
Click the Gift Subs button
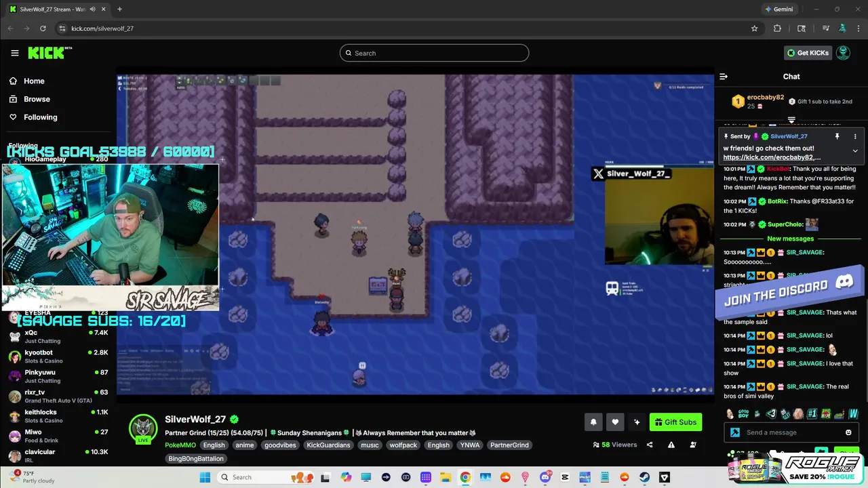click(675, 422)
